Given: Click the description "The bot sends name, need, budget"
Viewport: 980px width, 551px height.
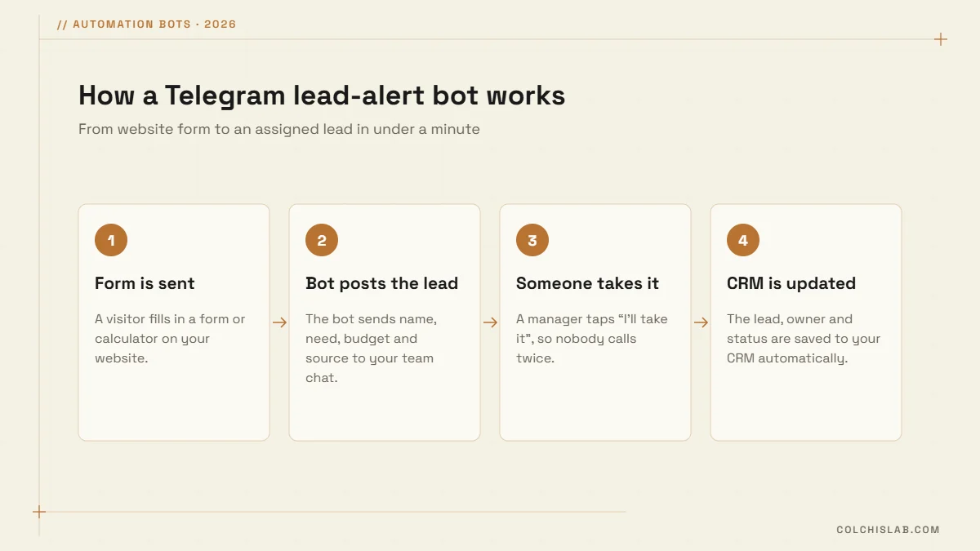Looking at the screenshot, I should pos(371,348).
